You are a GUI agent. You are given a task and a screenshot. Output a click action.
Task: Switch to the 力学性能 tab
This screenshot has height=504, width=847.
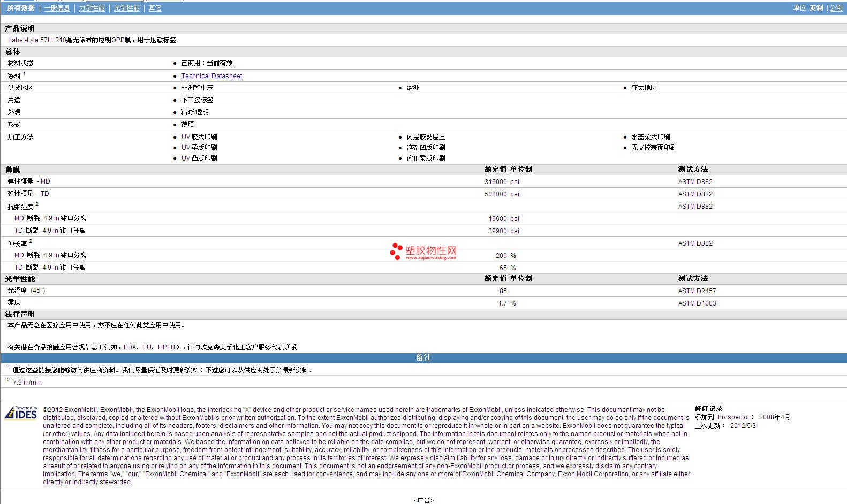92,8
